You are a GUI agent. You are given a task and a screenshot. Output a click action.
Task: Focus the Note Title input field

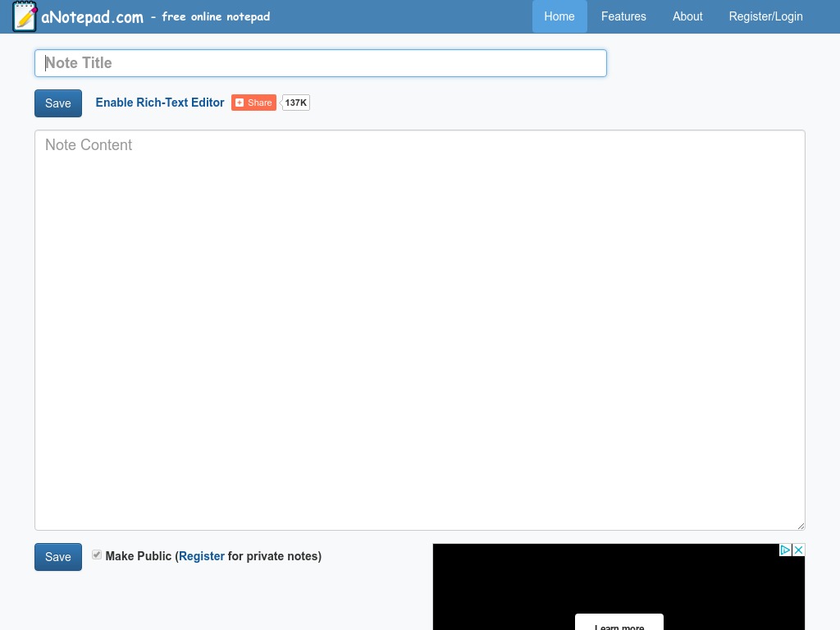pos(321,63)
